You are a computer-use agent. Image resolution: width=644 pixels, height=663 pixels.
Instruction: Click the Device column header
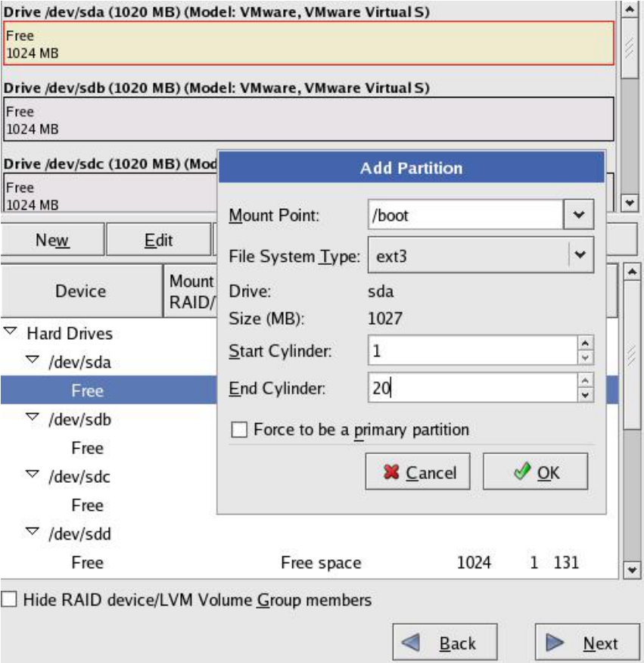81,291
